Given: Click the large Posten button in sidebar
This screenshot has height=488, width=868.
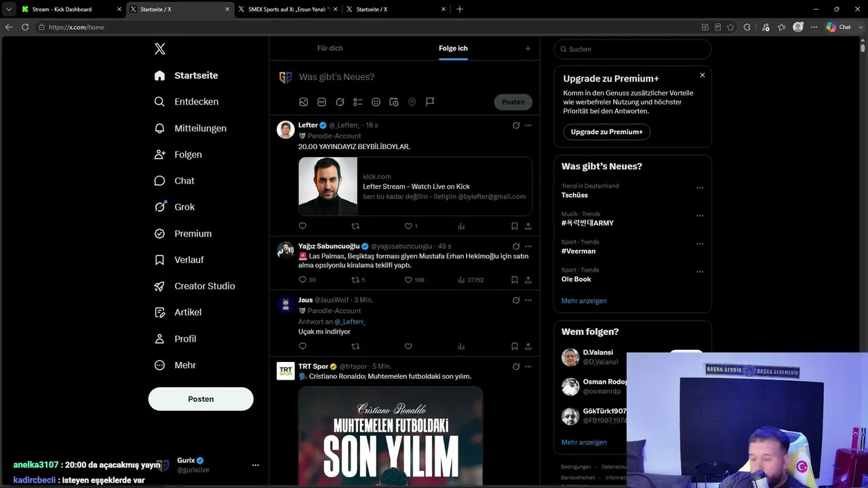Looking at the screenshot, I should tap(201, 399).
